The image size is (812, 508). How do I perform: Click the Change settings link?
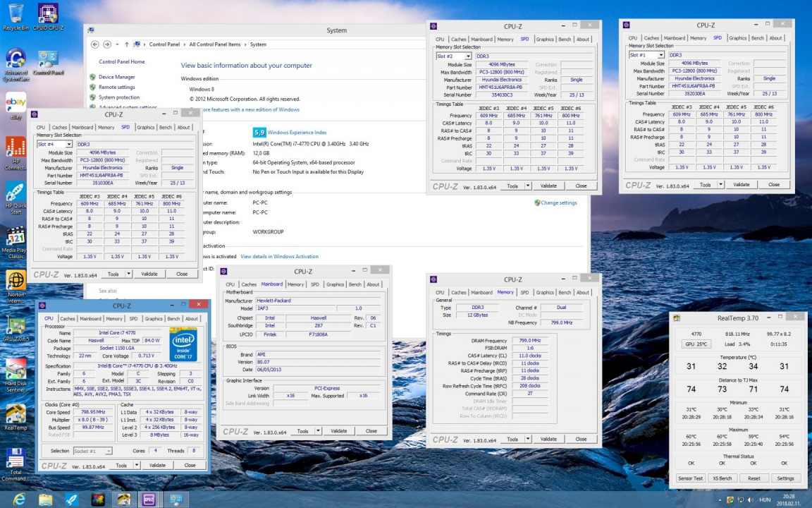(x=559, y=202)
